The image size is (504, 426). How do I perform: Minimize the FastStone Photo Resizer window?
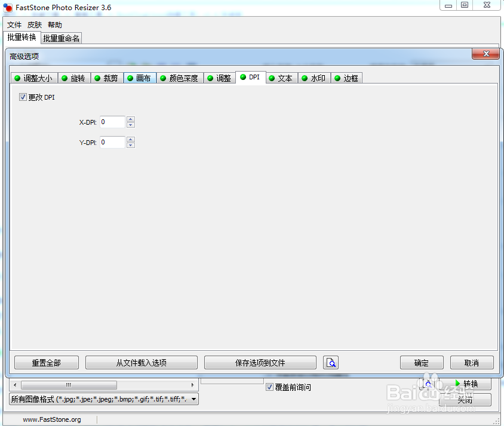pyautogui.click(x=448, y=5)
